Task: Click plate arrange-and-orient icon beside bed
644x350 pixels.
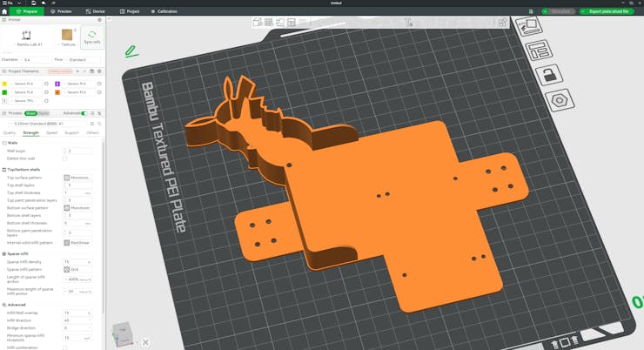Action: (x=529, y=27)
